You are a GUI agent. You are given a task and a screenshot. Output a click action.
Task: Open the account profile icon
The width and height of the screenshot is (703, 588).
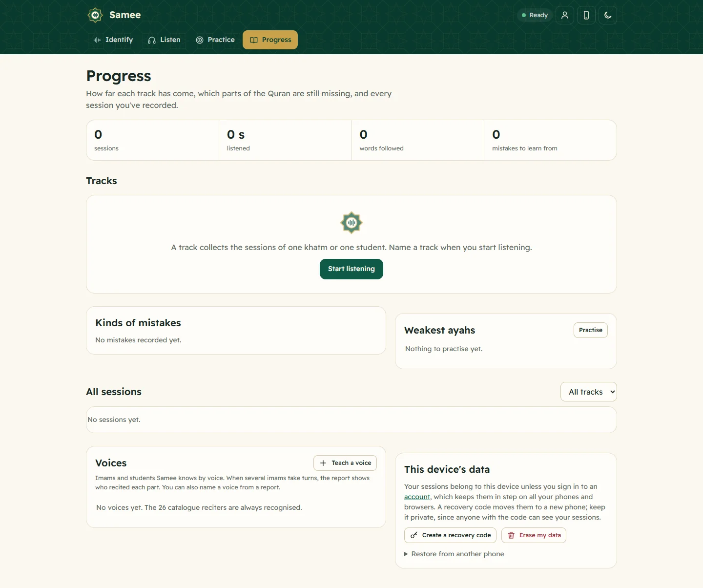[x=565, y=15]
